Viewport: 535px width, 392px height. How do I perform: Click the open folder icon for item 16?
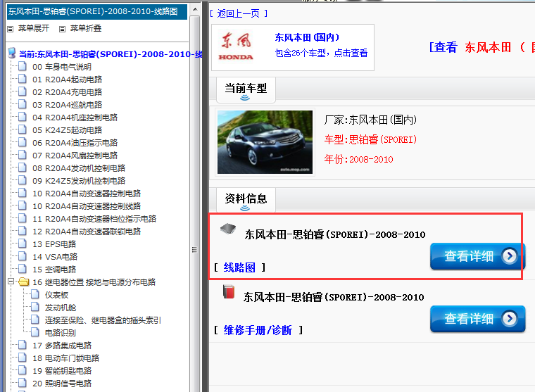pos(23,282)
